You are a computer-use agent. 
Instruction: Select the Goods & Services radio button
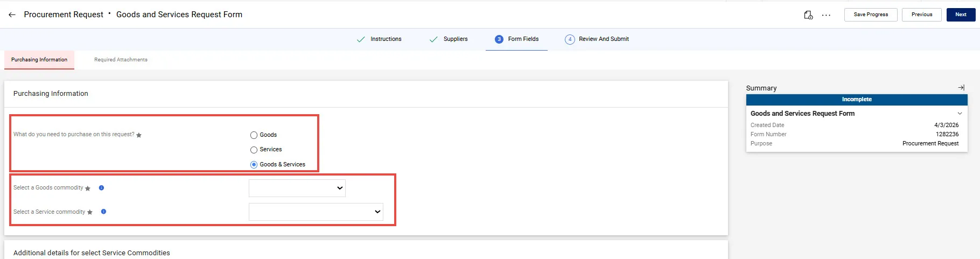[254, 165]
